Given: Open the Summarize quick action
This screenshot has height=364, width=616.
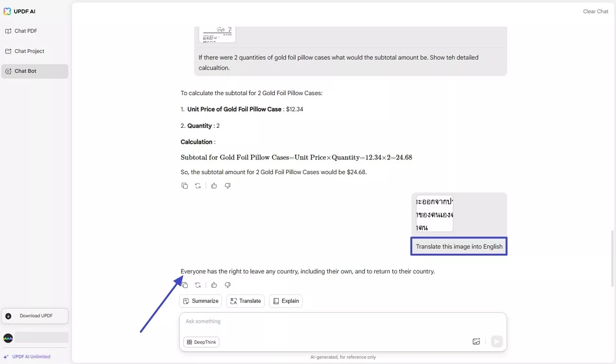Looking at the screenshot, I should click(x=200, y=301).
